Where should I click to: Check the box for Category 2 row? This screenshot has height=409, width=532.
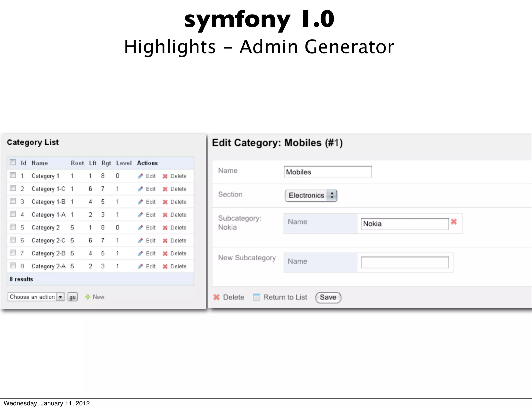pos(13,227)
